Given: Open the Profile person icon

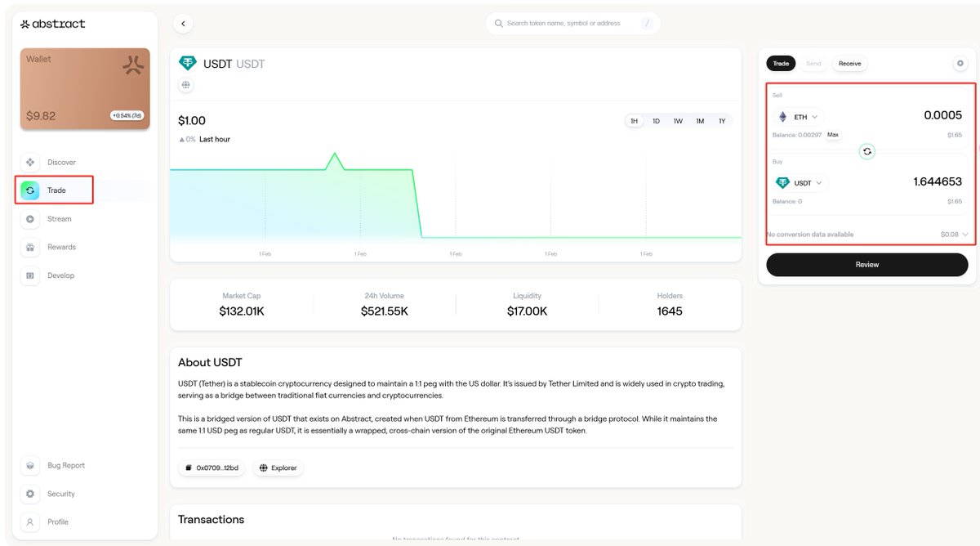Looking at the screenshot, I should [x=30, y=521].
